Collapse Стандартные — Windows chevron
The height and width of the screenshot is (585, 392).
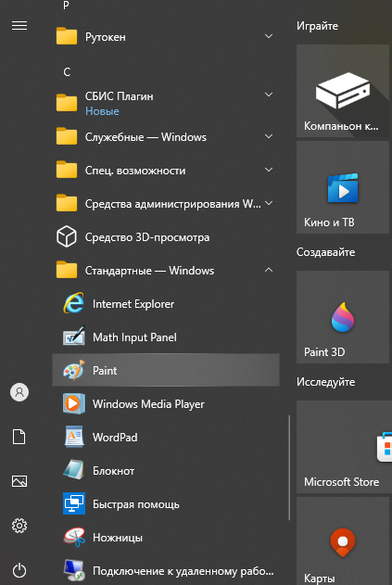point(269,270)
